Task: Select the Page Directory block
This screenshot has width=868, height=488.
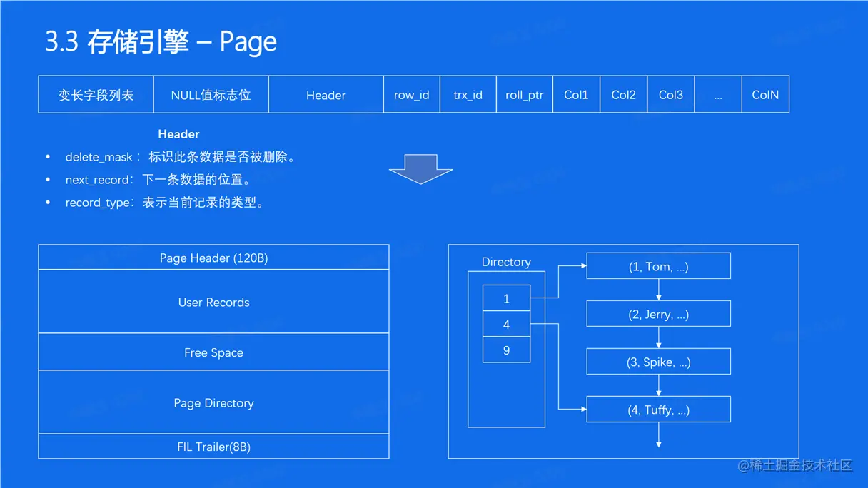Action: 213,402
